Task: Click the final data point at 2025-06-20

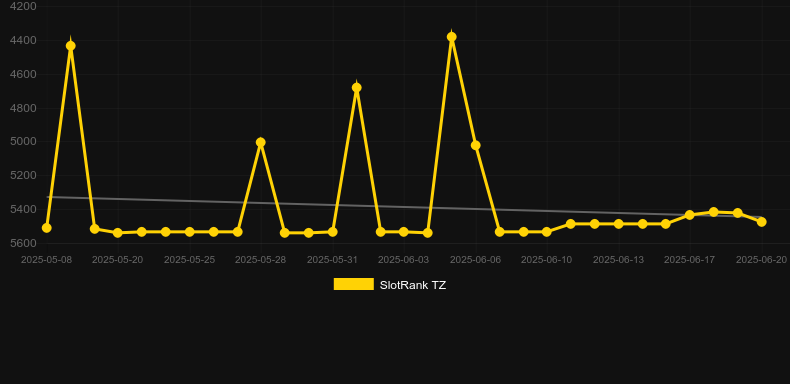Action: (x=761, y=222)
